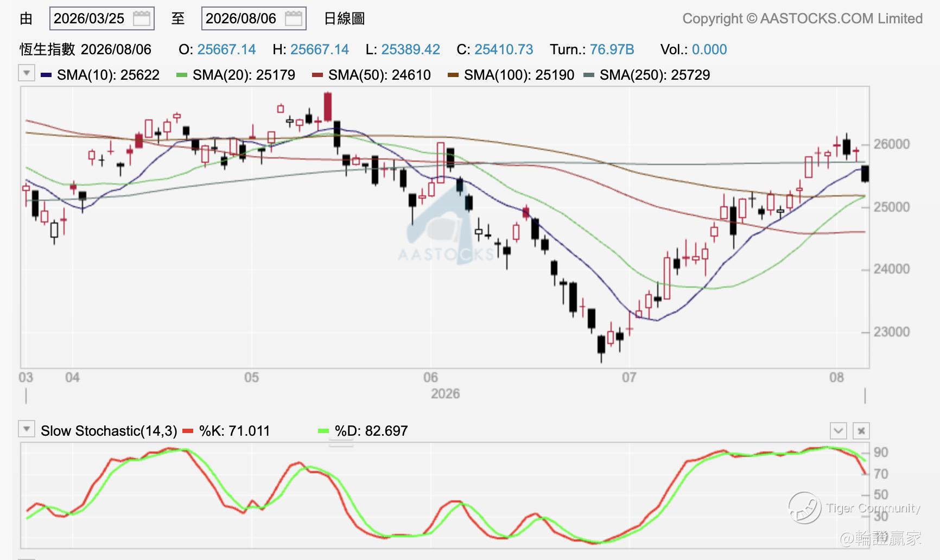
Task: Click the 25000 price axis label
Action: 892,207
